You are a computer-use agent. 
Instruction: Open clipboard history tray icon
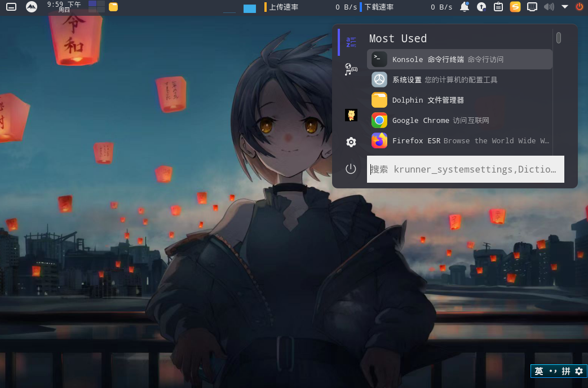tap(498, 7)
